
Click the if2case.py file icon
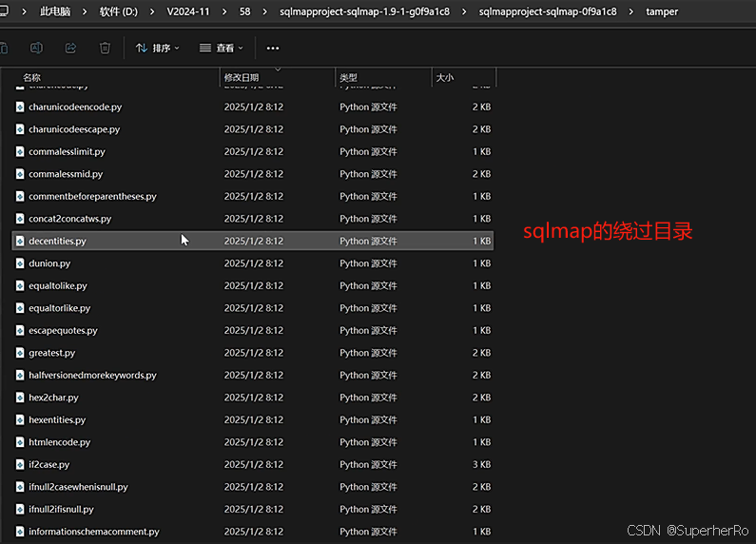[20, 464]
